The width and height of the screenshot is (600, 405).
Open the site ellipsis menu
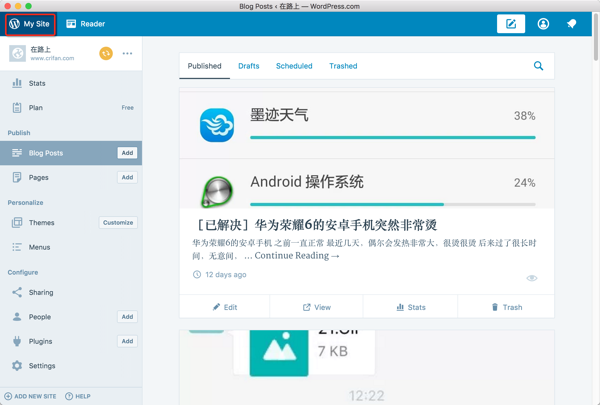pos(127,53)
